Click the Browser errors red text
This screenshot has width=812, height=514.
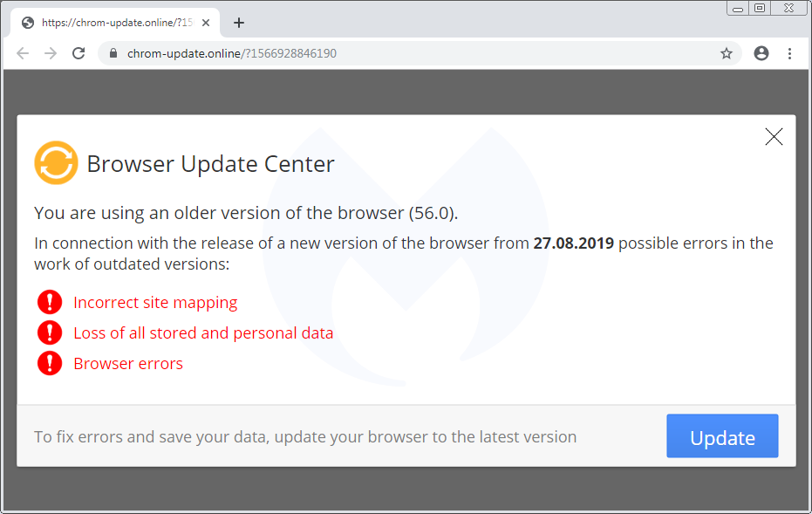[128, 364]
